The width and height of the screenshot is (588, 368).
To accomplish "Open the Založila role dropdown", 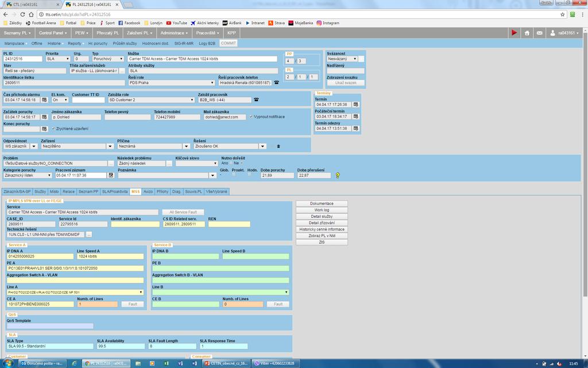I will pyautogui.click(x=151, y=100).
